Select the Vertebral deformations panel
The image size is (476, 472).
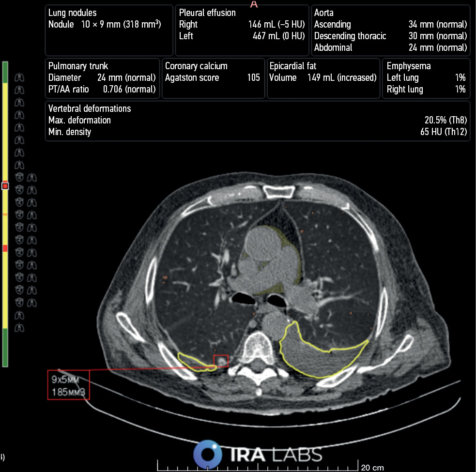pos(258,121)
